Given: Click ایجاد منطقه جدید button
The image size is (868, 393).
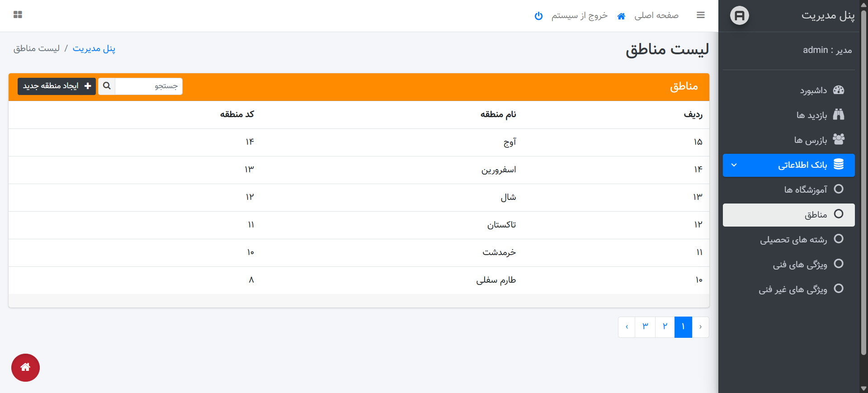Looking at the screenshot, I should coord(57,86).
